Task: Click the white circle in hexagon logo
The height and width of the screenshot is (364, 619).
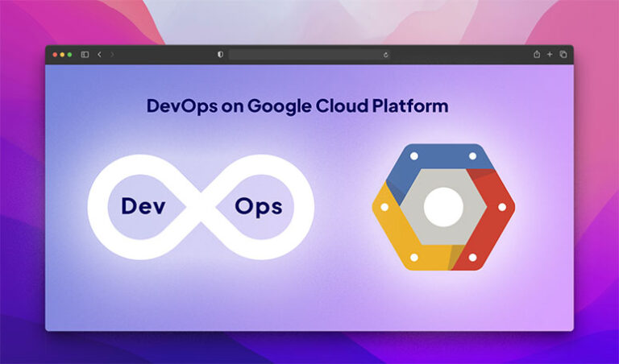Action: pyautogui.click(x=443, y=207)
